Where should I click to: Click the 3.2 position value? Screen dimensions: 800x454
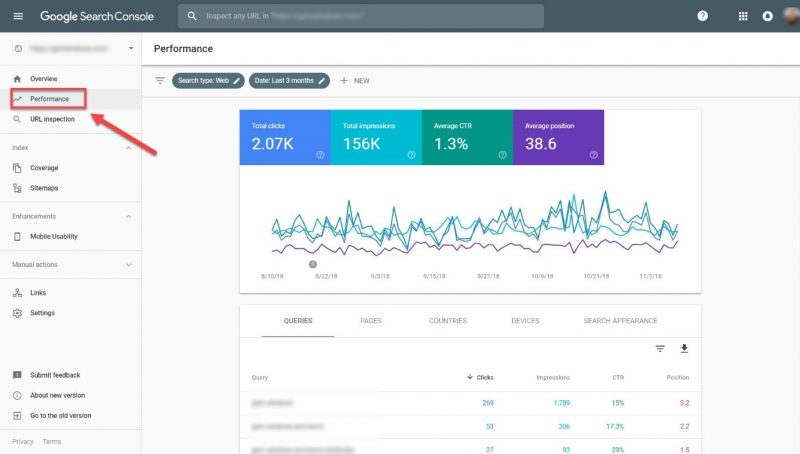pyautogui.click(x=685, y=403)
